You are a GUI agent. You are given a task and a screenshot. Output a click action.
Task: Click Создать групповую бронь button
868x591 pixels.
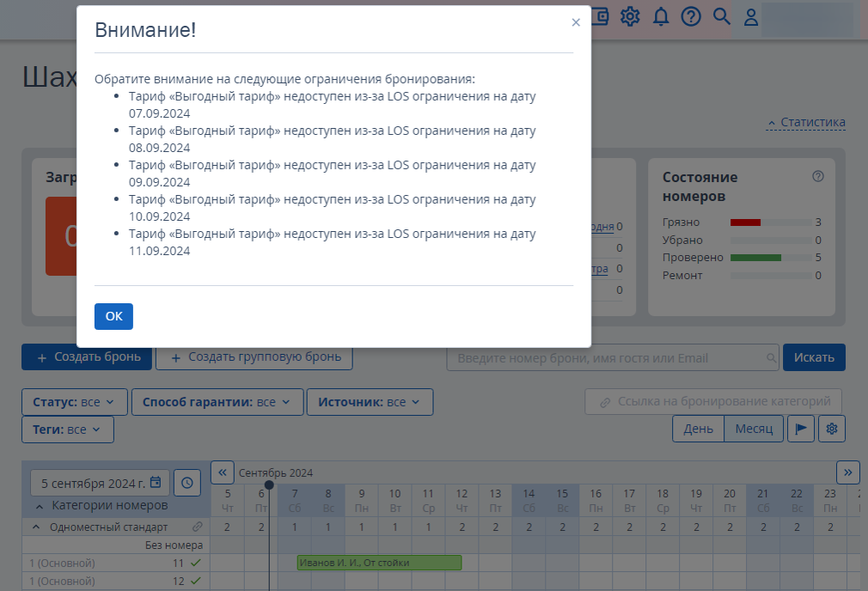(x=254, y=357)
